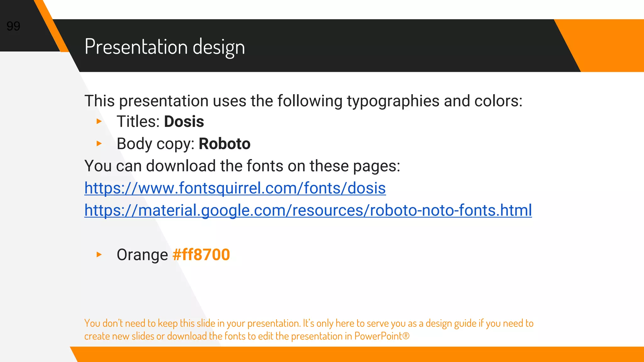
Task: Click the 'You can download the fonts' line
Action: [x=242, y=166]
